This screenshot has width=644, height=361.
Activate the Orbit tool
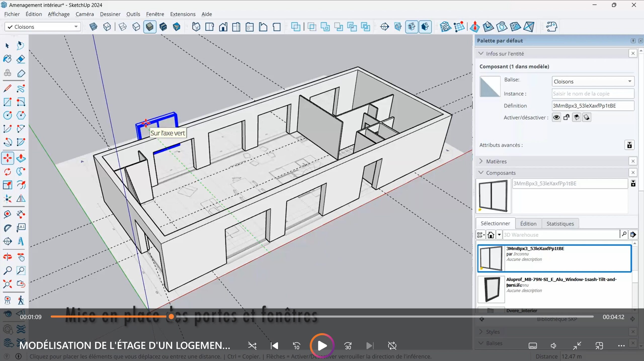point(7,257)
